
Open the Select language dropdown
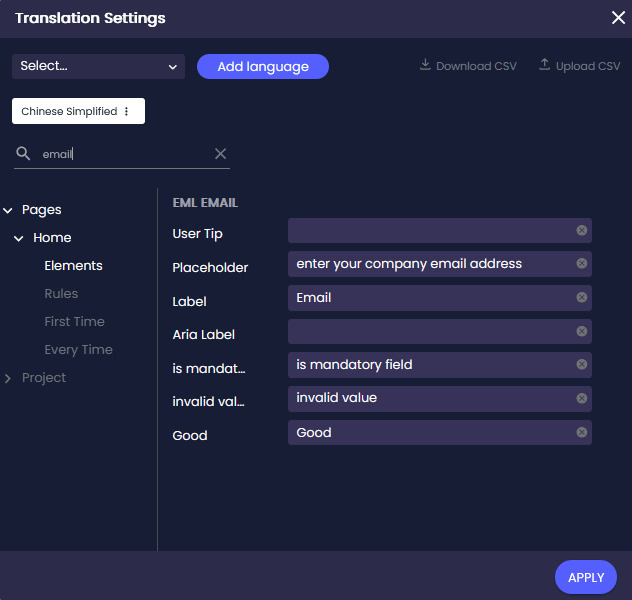[x=98, y=66]
